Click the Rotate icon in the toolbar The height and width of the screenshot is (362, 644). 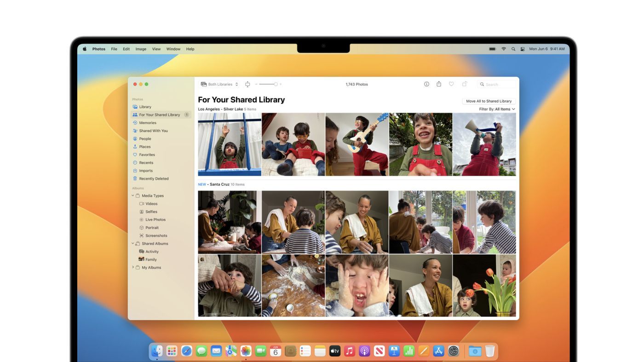[465, 84]
